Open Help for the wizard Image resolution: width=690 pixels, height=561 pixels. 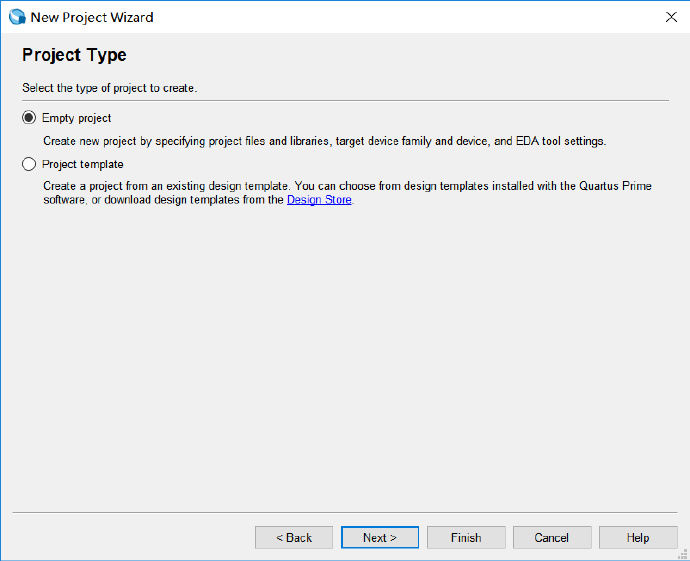point(638,537)
